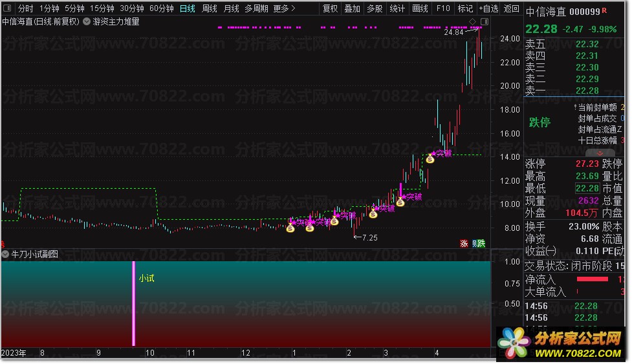The image size is (632, 364).
Task: Select the 日线 daily chart tab
Action: [188, 8]
